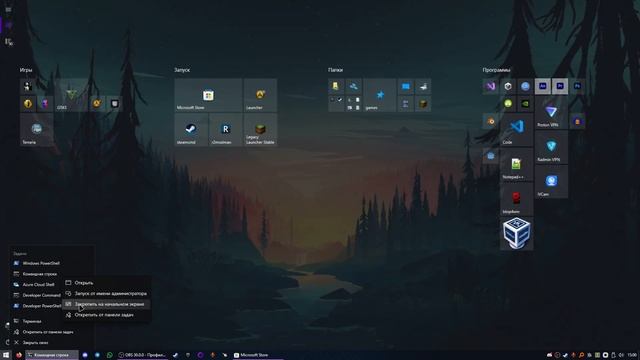Open the Visual Studio Code tile
640x360 pixels.
pos(516,130)
